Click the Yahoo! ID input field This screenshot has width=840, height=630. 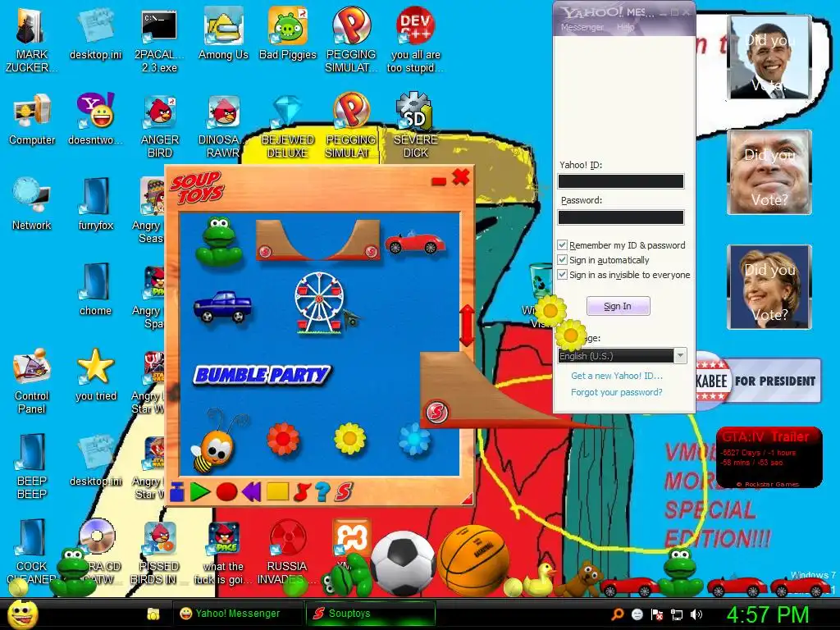coord(621,181)
